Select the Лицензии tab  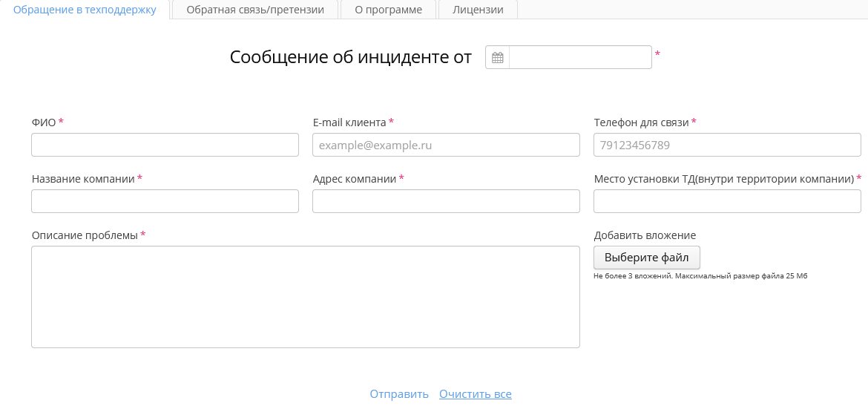click(478, 10)
